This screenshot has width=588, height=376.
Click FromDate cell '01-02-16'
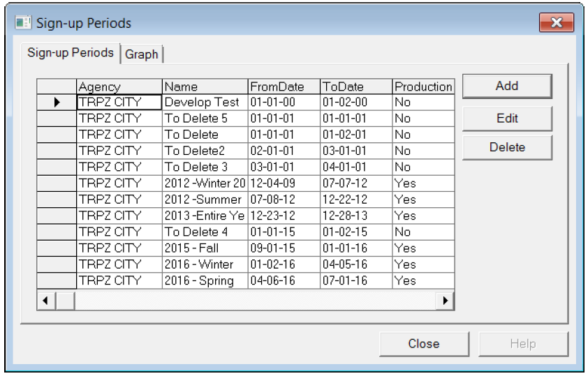tap(284, 264)
